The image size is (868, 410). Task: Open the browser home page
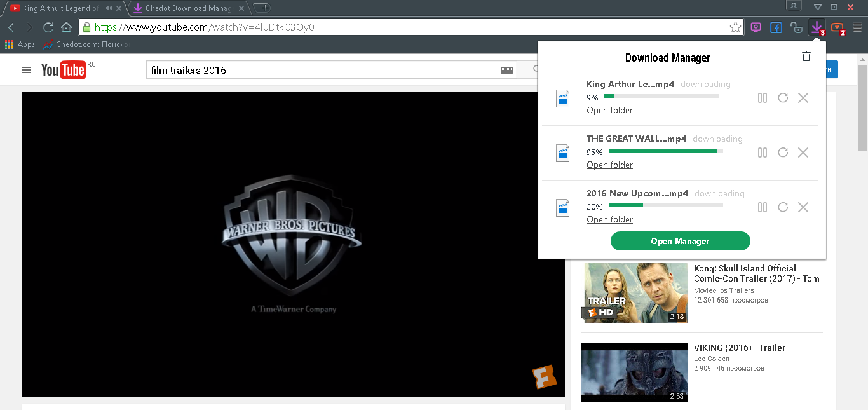66,27
